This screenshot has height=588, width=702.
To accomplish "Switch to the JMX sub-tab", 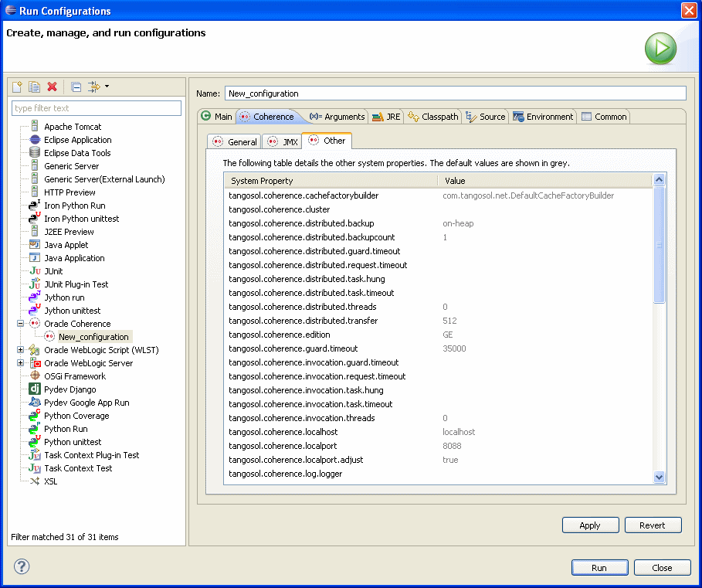I will click(x=282, y=142).
